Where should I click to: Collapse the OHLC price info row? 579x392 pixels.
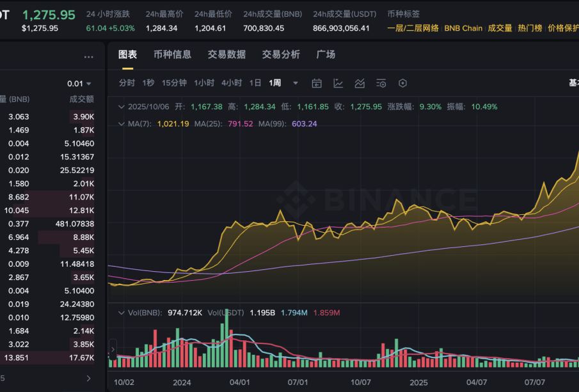(x=121, y=107)
